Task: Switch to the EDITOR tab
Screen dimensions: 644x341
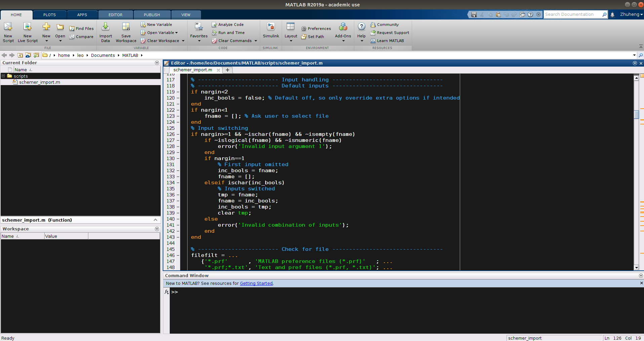Action: point(115,15)
